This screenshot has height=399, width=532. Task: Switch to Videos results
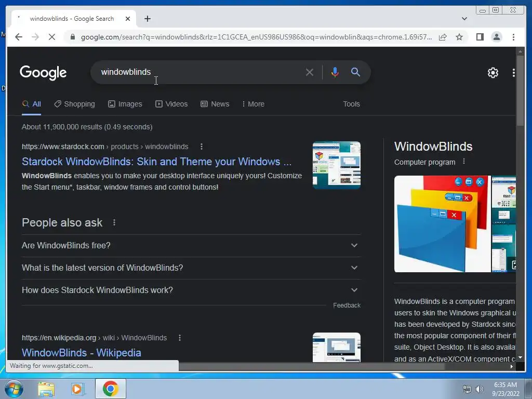click(x=171, y=104)
